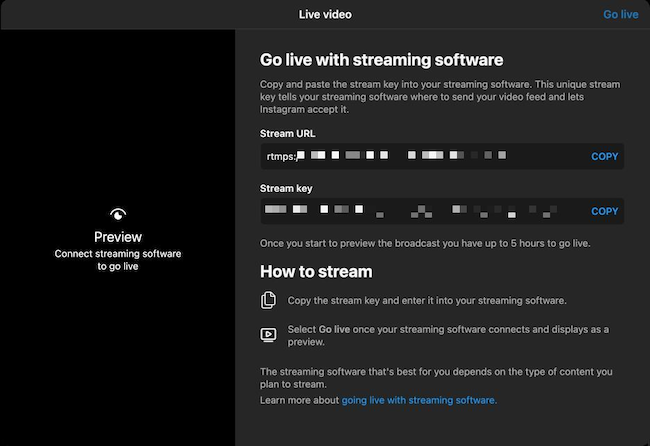Screen dimensions: 650x446
Task: Open the going live with streaming software link
Action: tap(419, 400)
